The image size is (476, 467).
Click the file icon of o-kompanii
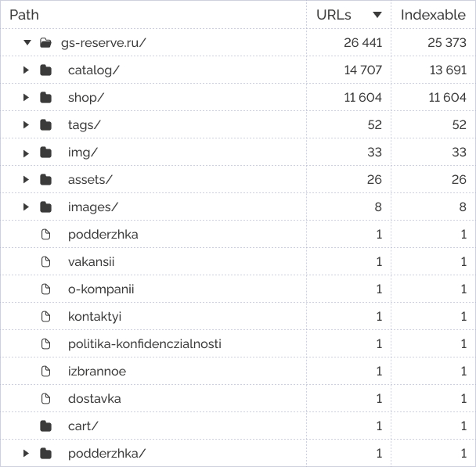coord(45,289)
